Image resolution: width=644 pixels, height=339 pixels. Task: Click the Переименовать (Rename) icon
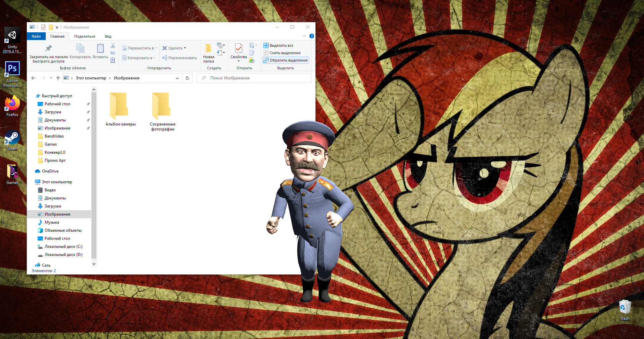tap(165, 58)
